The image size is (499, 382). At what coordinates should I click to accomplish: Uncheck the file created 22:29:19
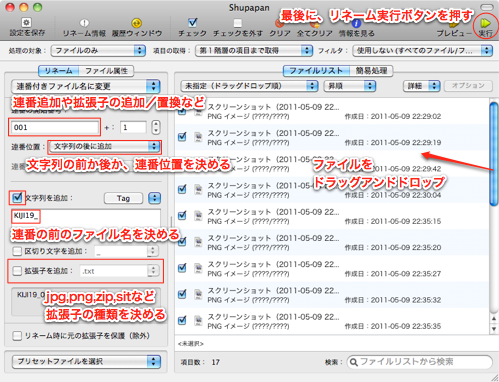coord(182,137)
